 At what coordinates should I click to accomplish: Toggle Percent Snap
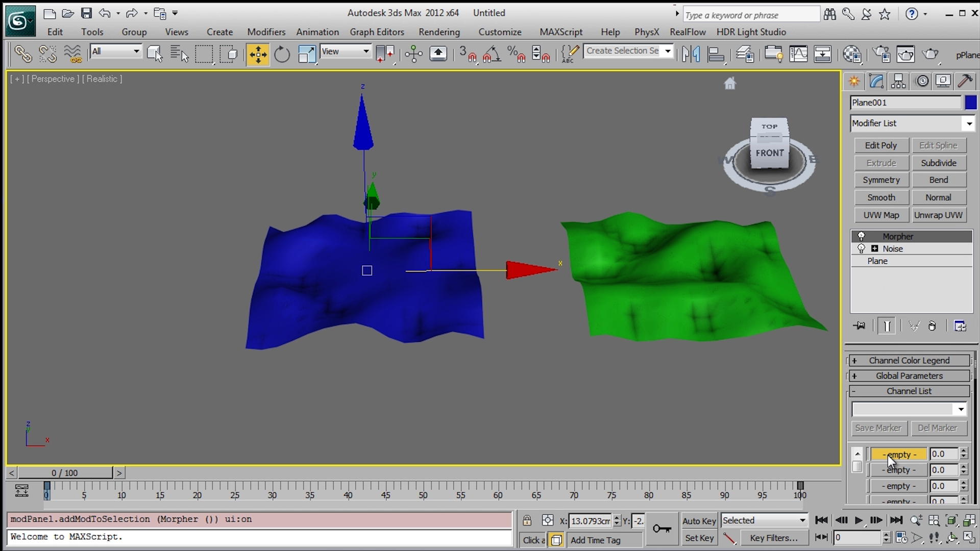pos(517,54)
